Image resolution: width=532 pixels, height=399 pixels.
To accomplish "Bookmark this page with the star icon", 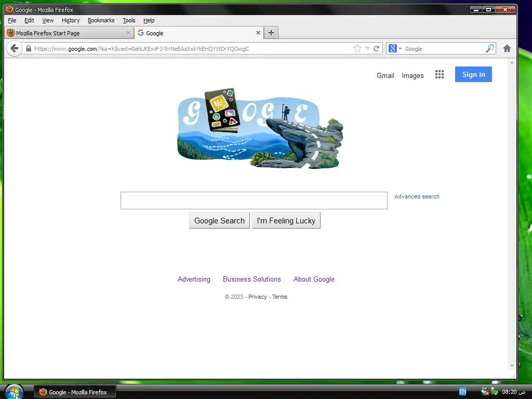I will [357, 48].
